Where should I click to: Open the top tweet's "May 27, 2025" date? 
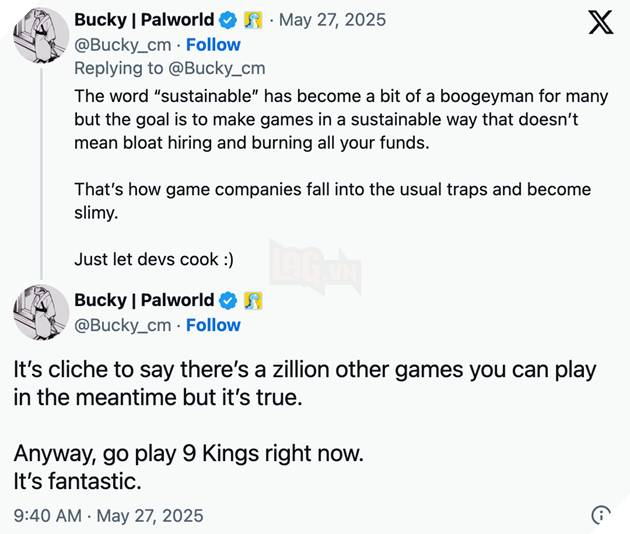click(x=334, y=20)
